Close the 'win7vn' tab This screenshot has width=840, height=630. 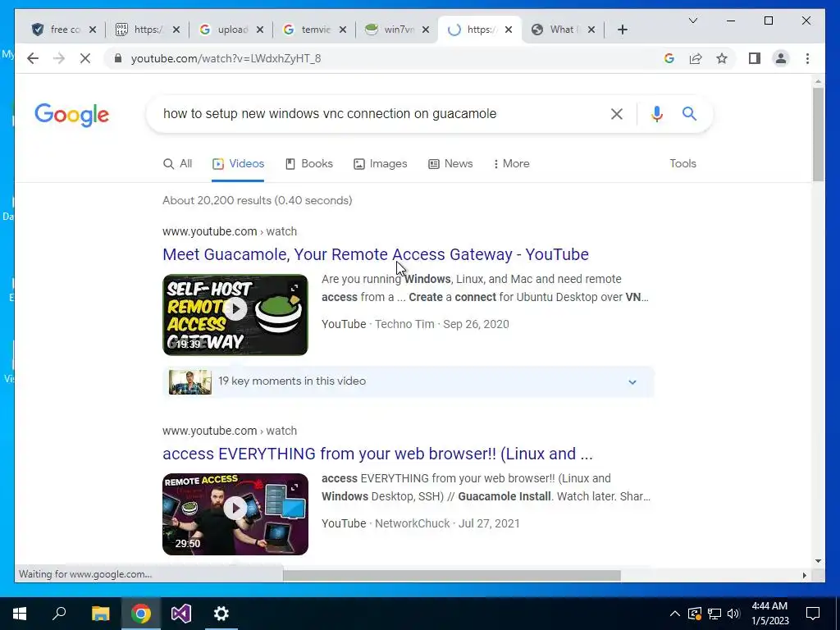426,30
